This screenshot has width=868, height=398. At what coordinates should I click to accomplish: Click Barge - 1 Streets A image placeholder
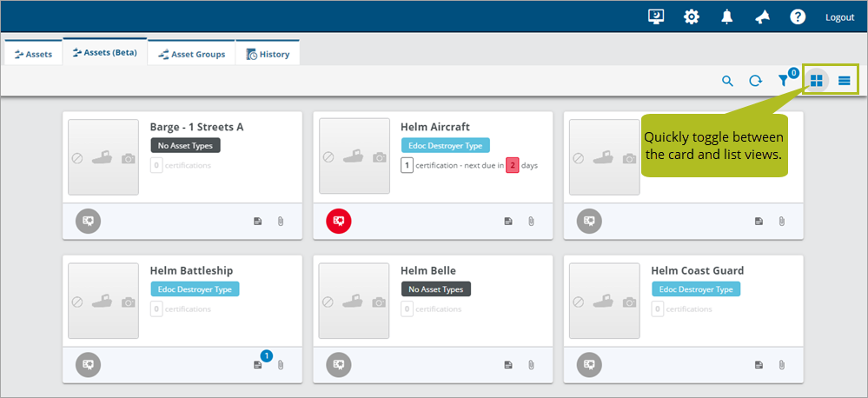pos(103,157)
